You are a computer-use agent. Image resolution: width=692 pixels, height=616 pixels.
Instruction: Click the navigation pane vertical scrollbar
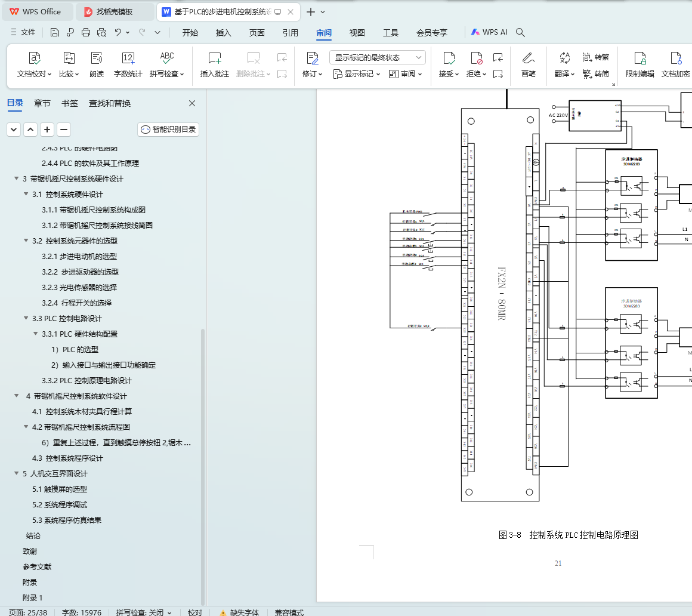(x=203, y=467)
